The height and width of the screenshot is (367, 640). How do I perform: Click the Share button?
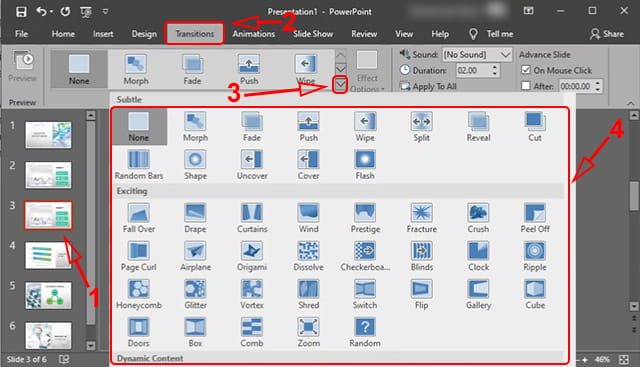607,34
